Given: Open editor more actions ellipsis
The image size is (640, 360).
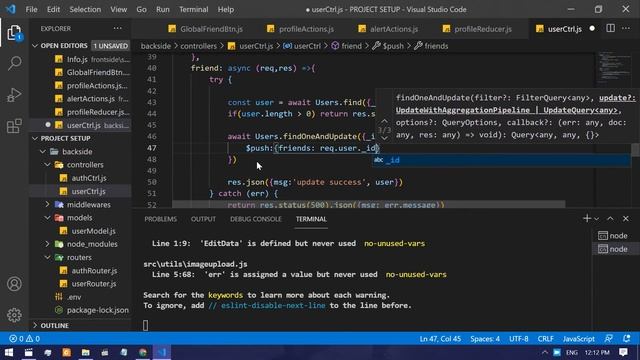Looking at the screenshot, I should coord(626,28).
